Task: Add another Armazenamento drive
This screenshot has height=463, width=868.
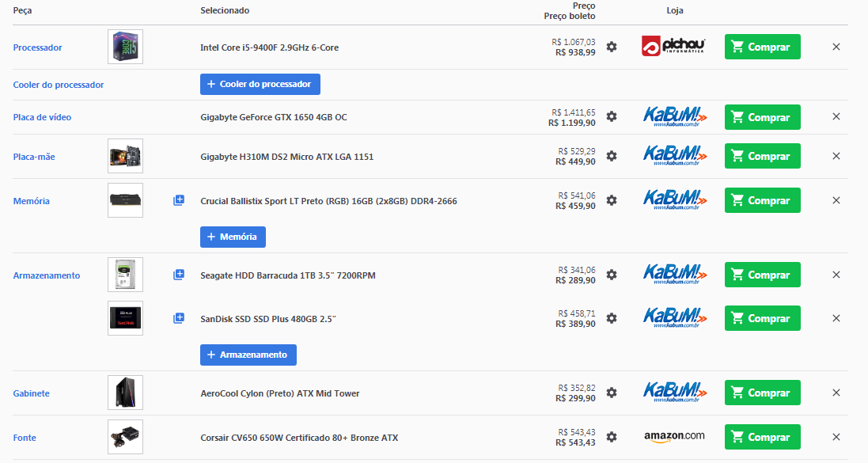Action: pos(248,355)
